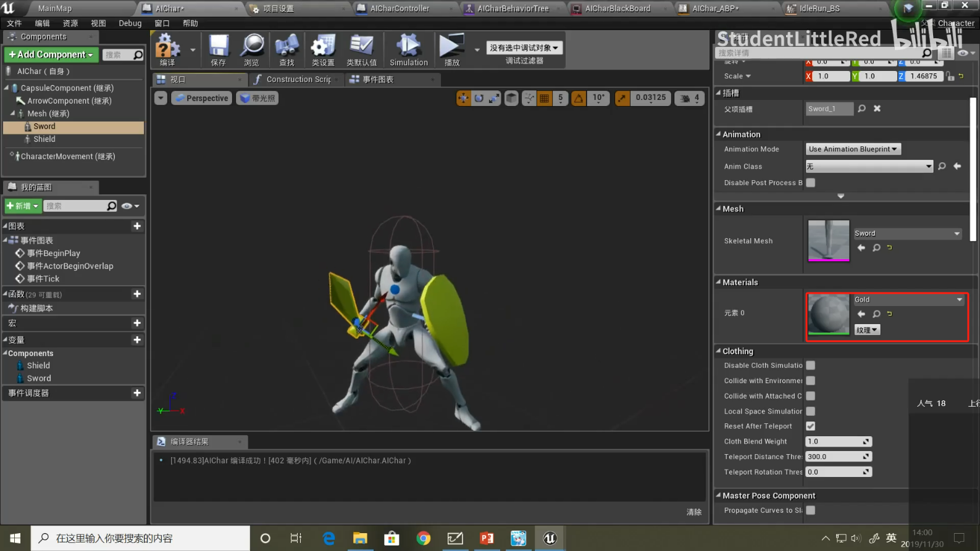Use selected asset for Gold material
The image size is (980, 551).
pos(861,314)
